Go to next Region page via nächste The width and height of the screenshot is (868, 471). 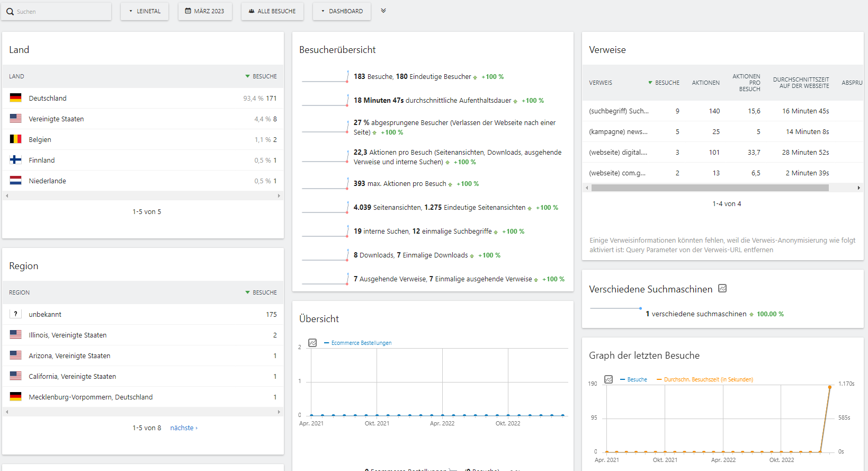click(x=184, y=428)
